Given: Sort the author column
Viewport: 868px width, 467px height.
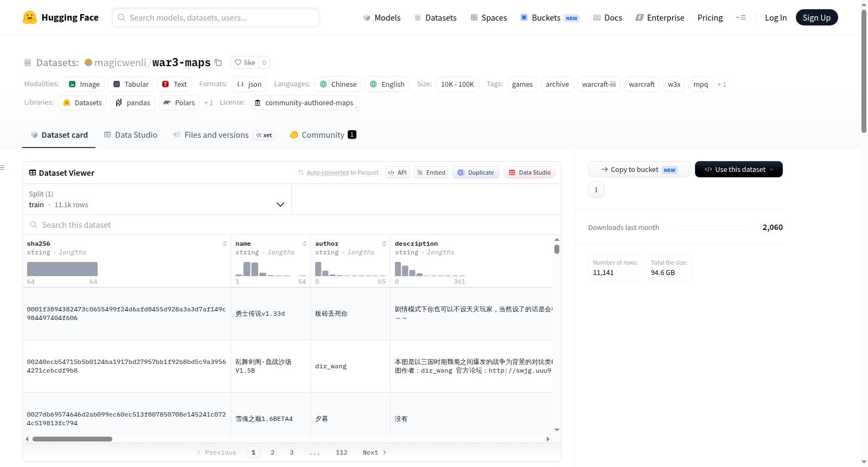Looking at the screenshot, I should pyautogui.click(x=384, y=244).
